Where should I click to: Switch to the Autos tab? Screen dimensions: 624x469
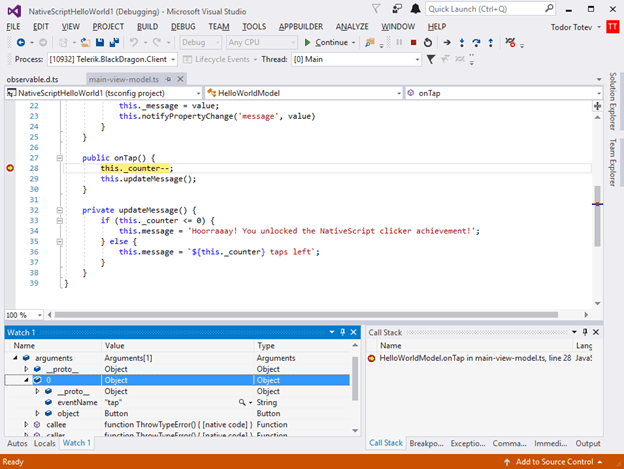pyautogui.click(x=17, y=443)
